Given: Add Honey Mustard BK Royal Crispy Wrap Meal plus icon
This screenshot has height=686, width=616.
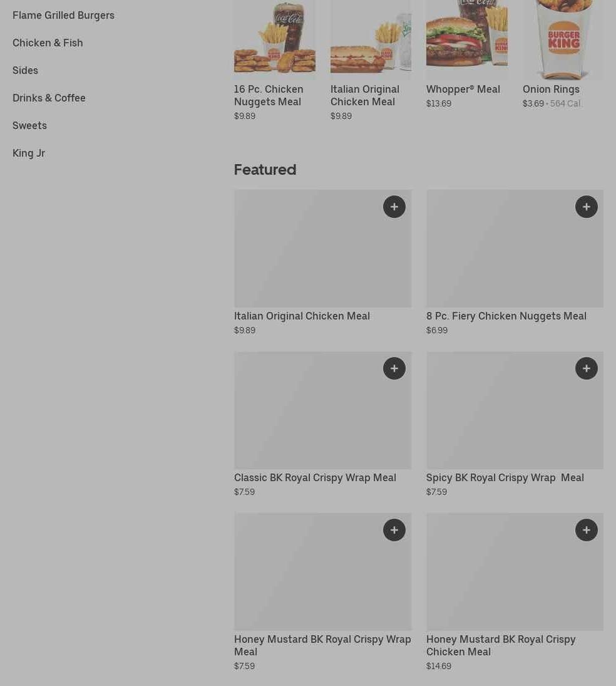Looking at the screenshot, I should (x=394, y=530).
